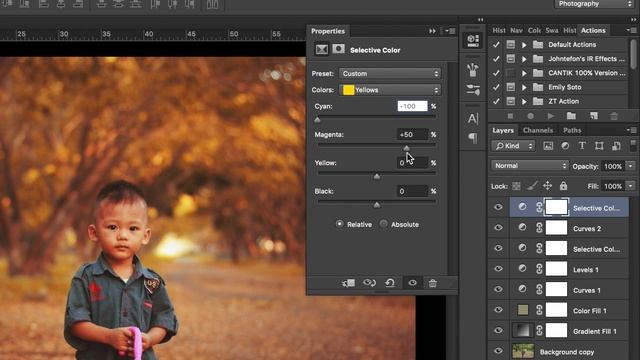Expand the Emily Soto action folder
The height and width of the screenshot is (360, 640).
pyautogui.click(x=524, y=87)
